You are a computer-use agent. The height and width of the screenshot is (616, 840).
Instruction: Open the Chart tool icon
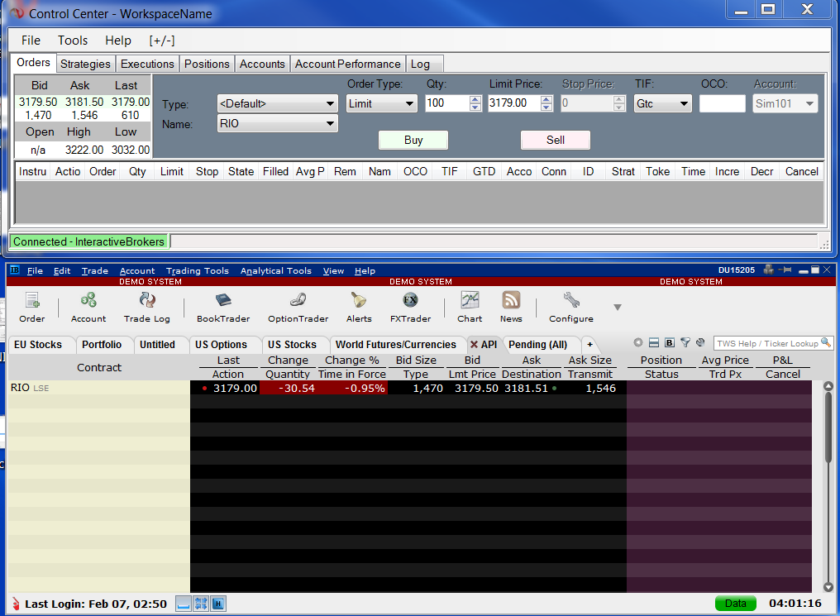tap(470, 307)
